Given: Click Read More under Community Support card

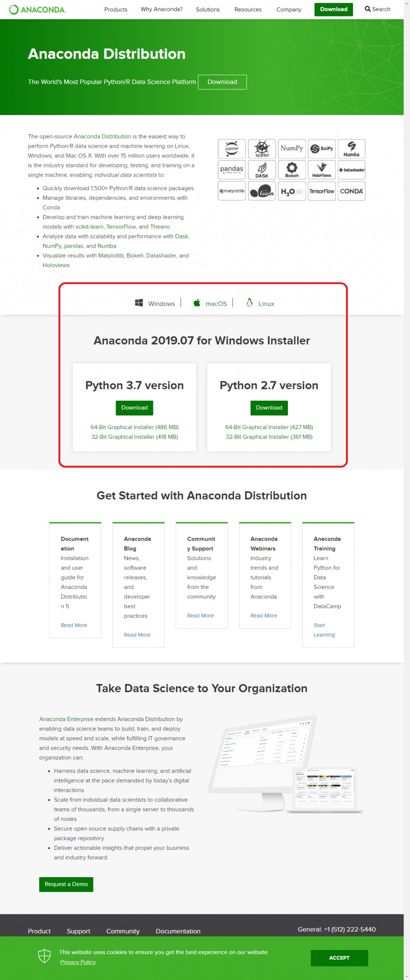Looking at the screenshot, I should 200,616.
